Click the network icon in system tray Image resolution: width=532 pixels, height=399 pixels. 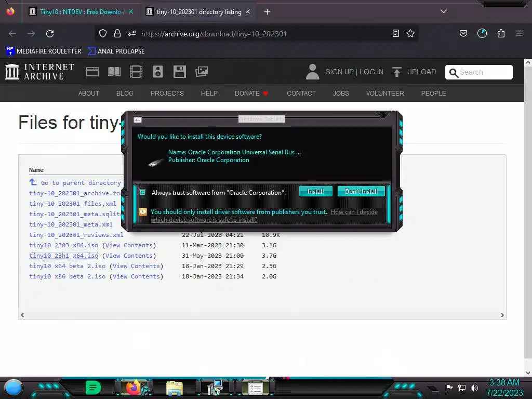(462, 388)
